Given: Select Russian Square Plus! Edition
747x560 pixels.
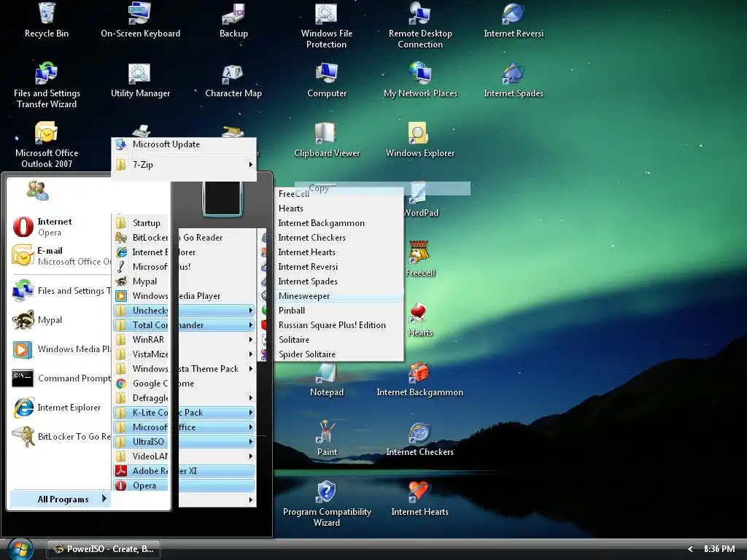Looking at the screenshot, I should click(338, 325).
